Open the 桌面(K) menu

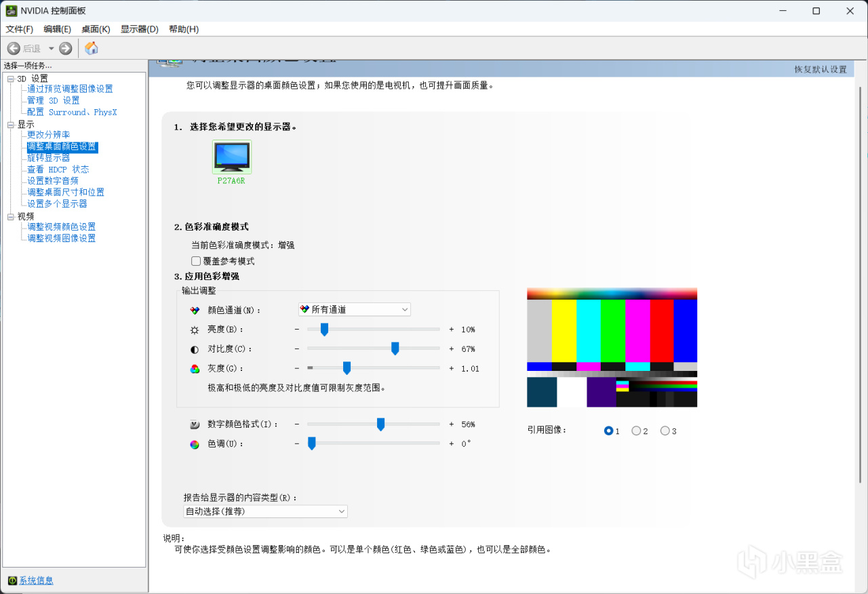(x=96, y=29)
